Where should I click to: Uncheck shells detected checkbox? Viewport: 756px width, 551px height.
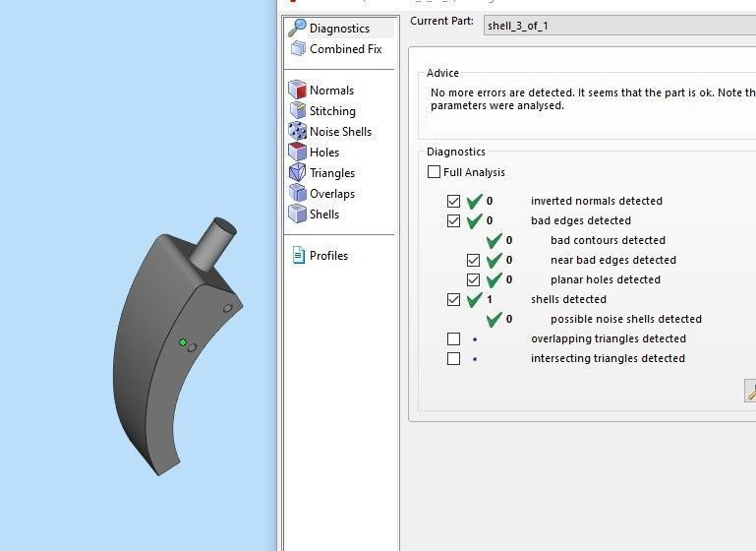453,300
